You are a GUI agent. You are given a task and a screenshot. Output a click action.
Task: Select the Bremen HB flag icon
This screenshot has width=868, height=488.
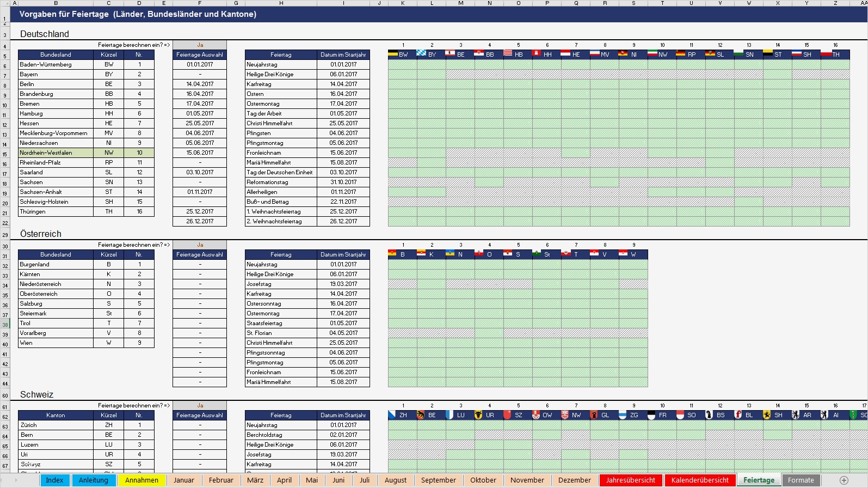tap(508, 53)
